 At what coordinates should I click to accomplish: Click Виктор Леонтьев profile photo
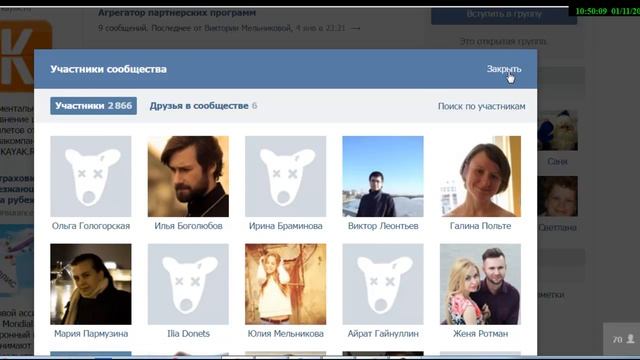[x=383, y=176]
